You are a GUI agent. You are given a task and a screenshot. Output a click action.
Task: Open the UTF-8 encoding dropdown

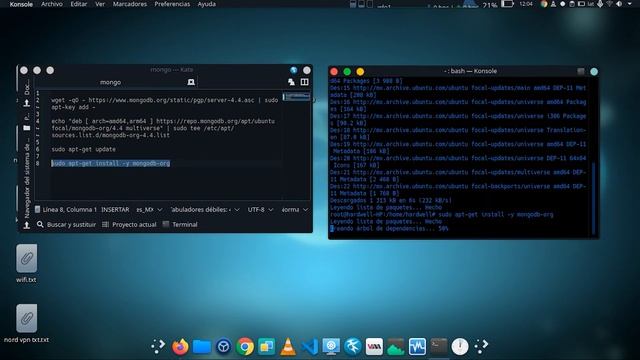click(x=260, y=209)
